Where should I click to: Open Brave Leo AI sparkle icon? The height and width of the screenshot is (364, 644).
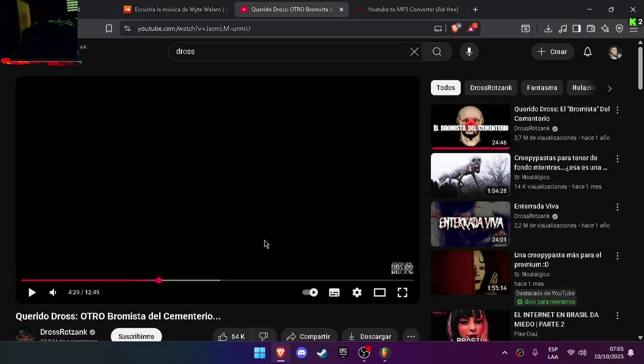605,29
